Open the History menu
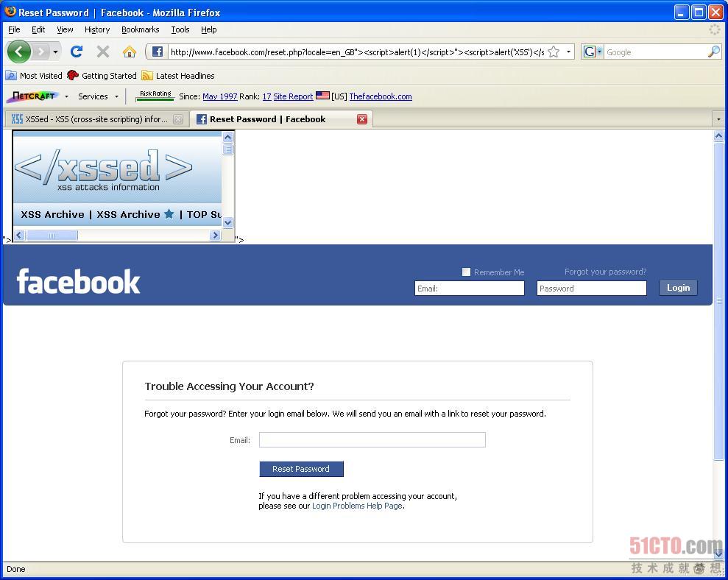728x580 pixels. point(97,29)
